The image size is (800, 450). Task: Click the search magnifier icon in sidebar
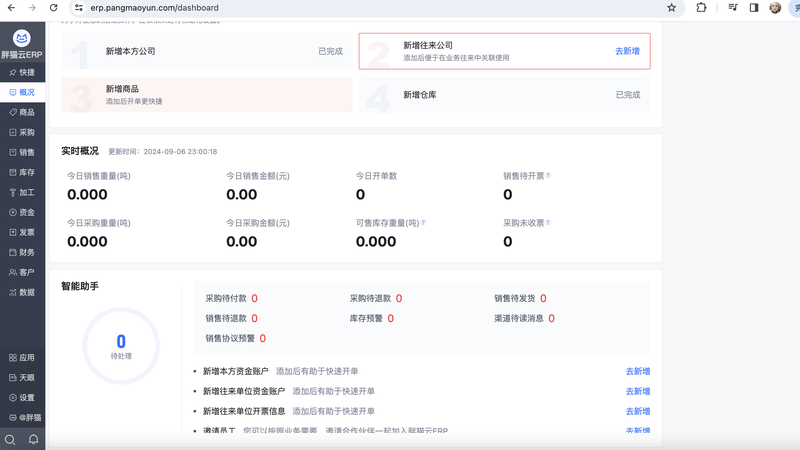click(x=10, y=439)
